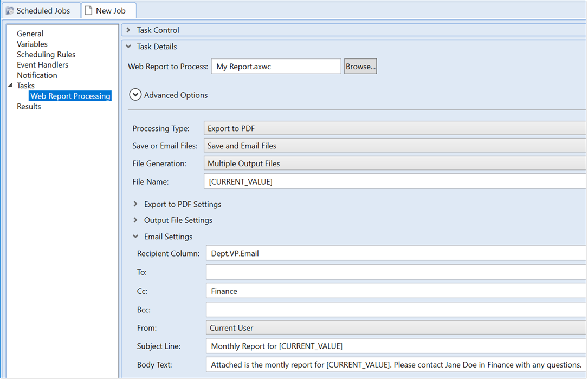
Task: Open the File Generation dropdown
Action: [395, 163]
